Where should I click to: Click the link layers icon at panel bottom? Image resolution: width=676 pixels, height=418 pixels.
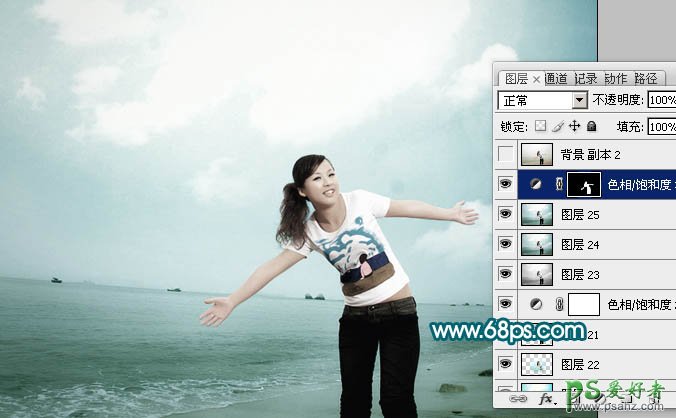tap(518, 397)
